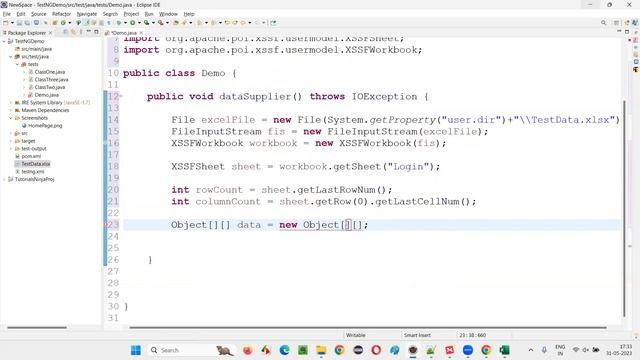Open the Windows Start menu

click(x=136, y=350)
